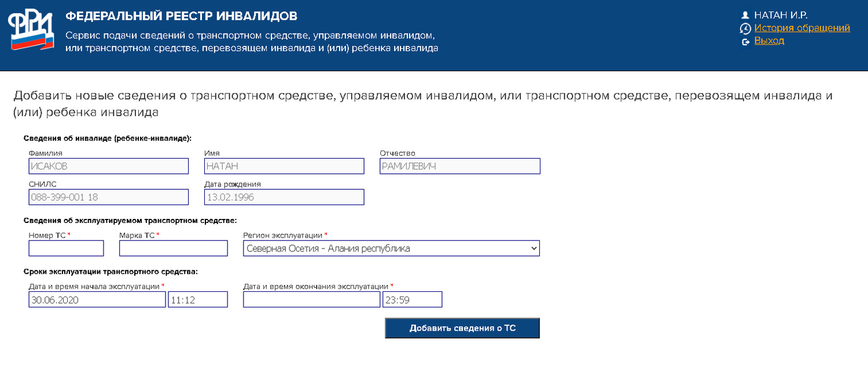Click the user profile icon near НАТАН И.Р.

click(745, 16)
